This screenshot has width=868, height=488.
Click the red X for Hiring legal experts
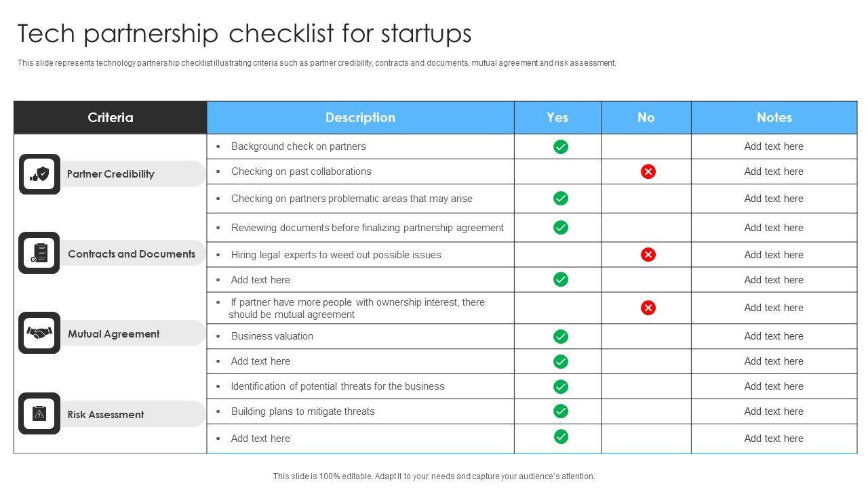(648, 255)
